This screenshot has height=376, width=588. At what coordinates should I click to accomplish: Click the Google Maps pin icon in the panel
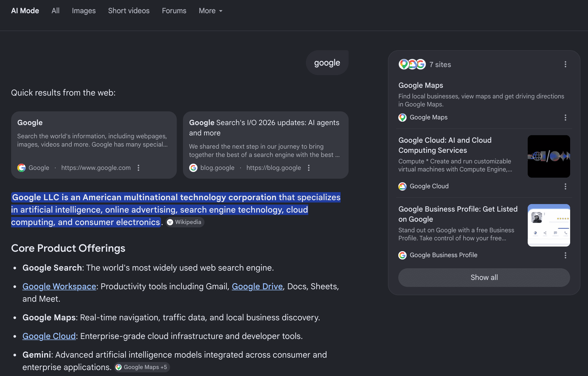click(x=402, y=118)
